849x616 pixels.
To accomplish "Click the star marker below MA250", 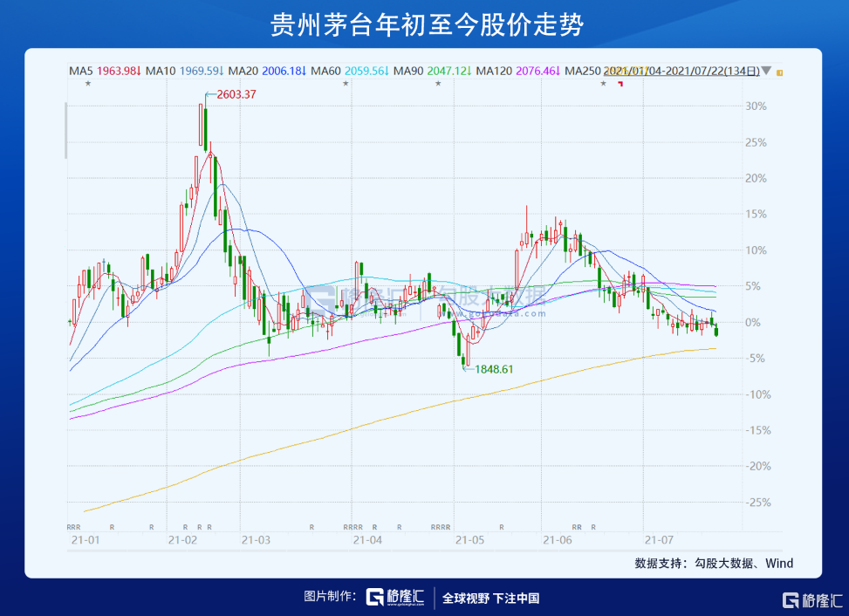I will click(603, 84).
